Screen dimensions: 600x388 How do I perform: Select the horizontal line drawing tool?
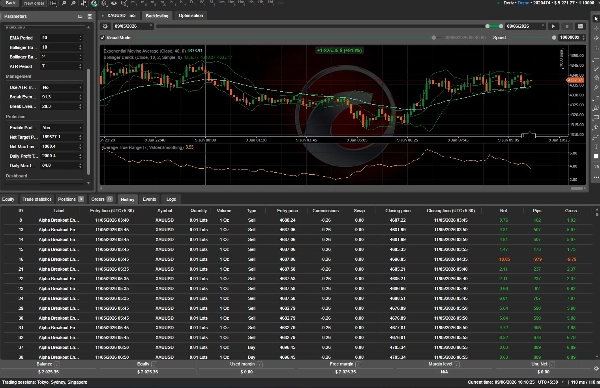pos(596,59)
